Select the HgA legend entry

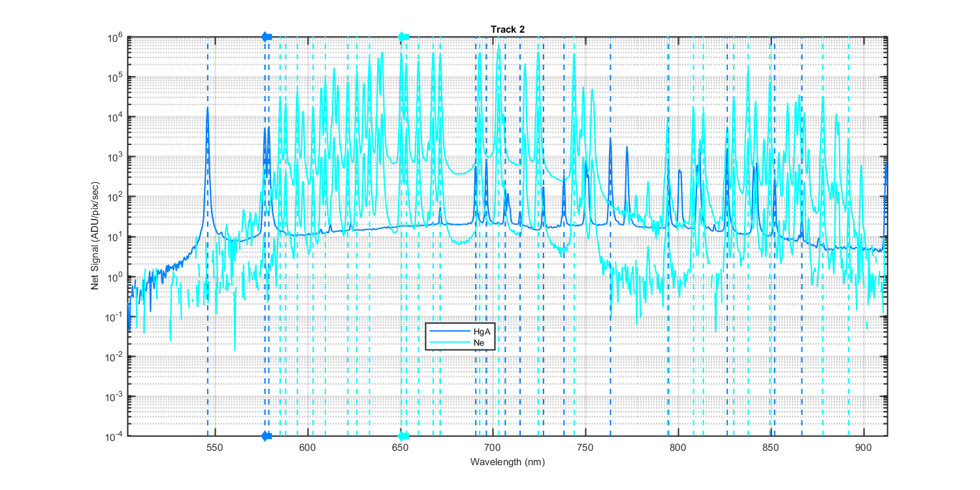tap(460, 332)
